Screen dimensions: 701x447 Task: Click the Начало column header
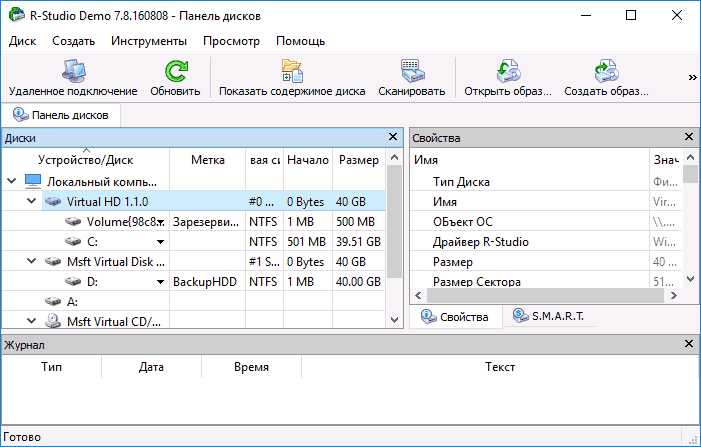pyautogui.click(x=308, y=160)
